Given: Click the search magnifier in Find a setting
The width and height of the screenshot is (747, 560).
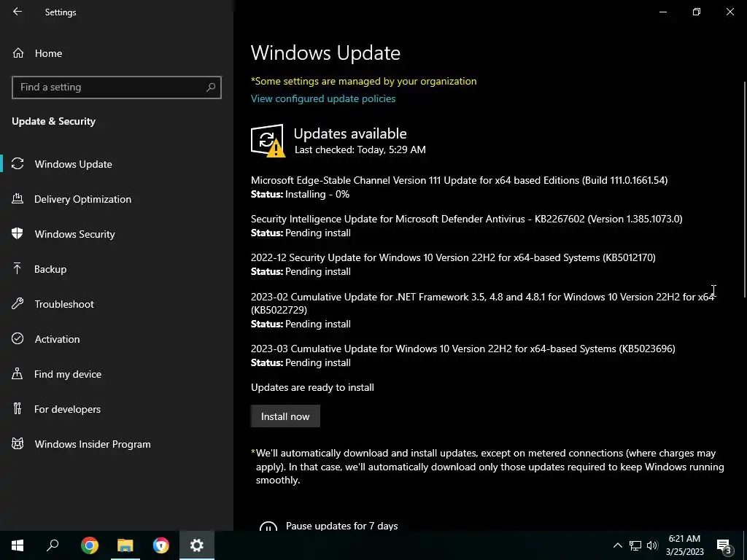Looking at the screenshot, I should pos(211,87).
